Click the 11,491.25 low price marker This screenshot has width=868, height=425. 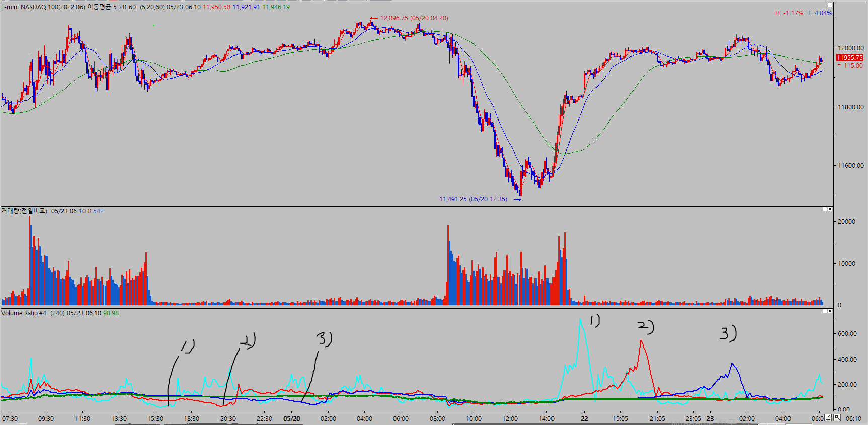tap(473, 199)
